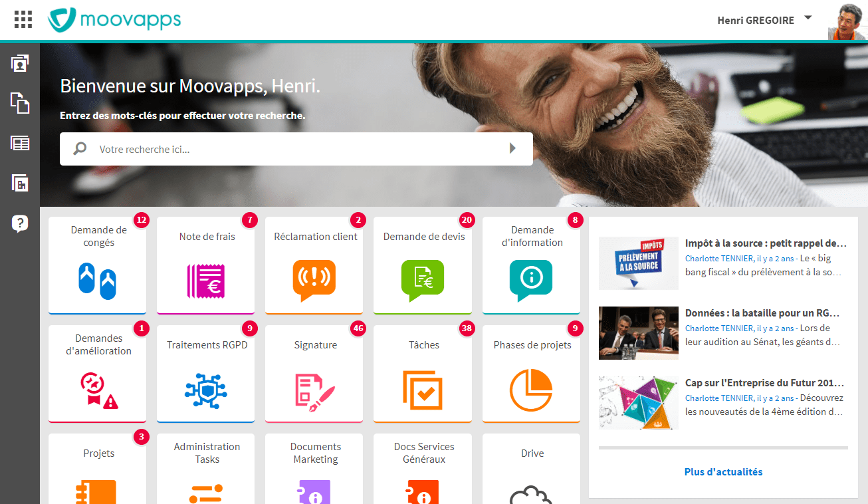Viewport: 868px width, 504px height.
Task: Click the 12 badge on Demande de congés
Action: tap(141, 219)
